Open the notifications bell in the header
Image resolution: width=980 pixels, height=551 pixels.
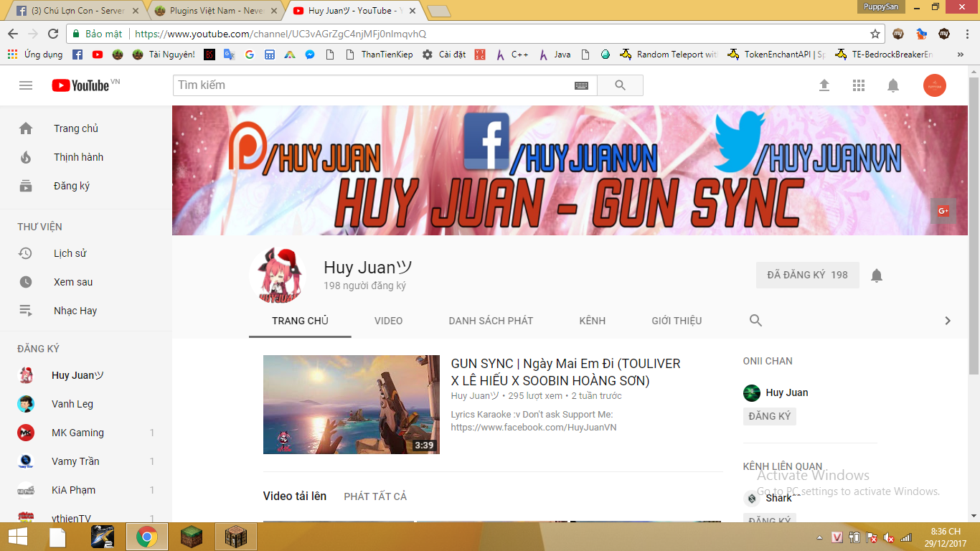(893, 85)
